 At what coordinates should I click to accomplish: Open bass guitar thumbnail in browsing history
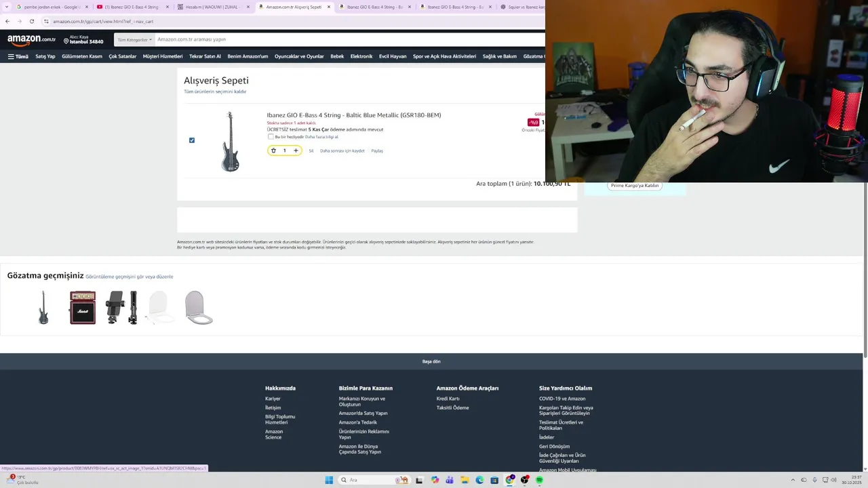click(x=43, y=308)
